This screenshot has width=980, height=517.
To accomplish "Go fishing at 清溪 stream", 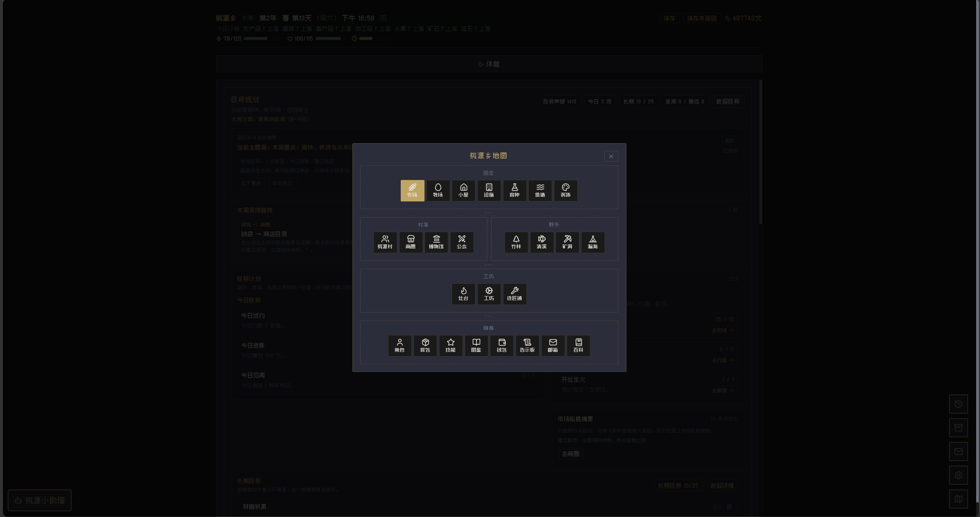I will click(x=541, y=242).
